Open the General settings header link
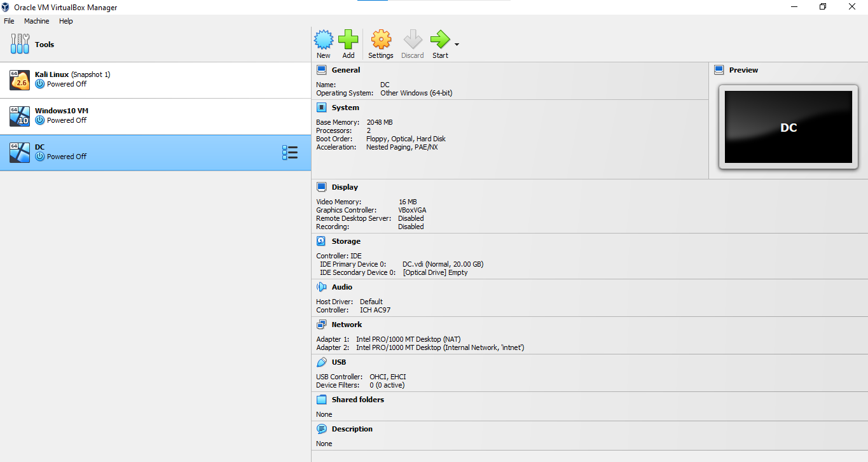This screenshot has height=462, width=868. point(346,70)
